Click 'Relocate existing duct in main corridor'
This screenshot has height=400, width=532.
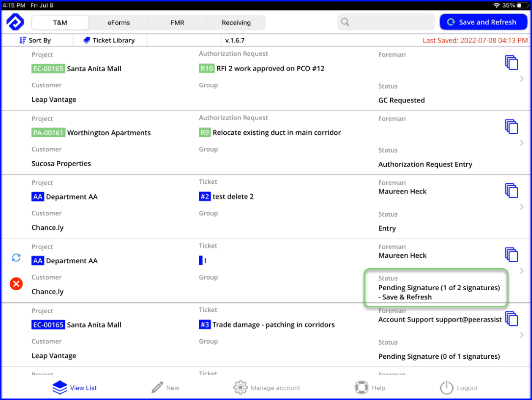pyautogui.click(x=277, y=132)
